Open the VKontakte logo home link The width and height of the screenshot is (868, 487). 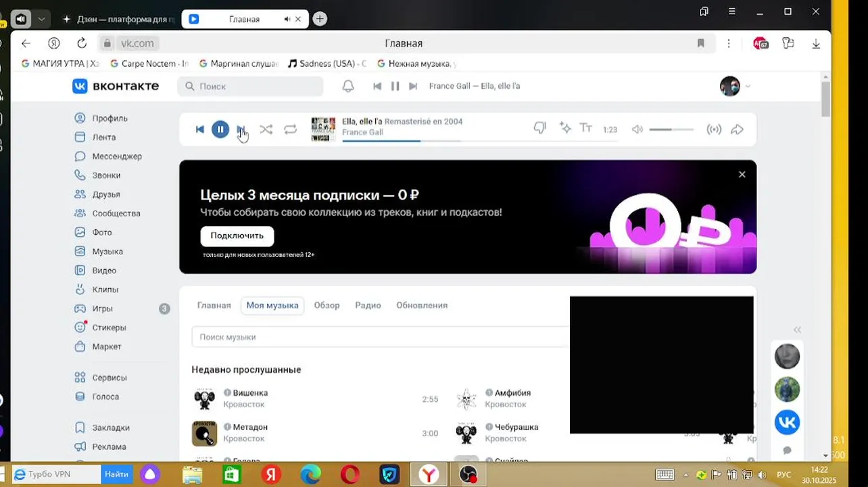point(116,86)
